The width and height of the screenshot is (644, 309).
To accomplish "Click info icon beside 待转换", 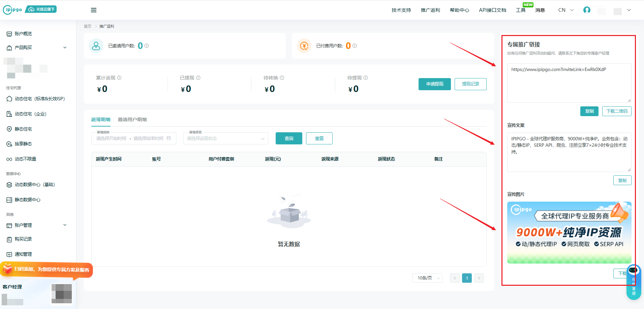I will coord(282,78).
